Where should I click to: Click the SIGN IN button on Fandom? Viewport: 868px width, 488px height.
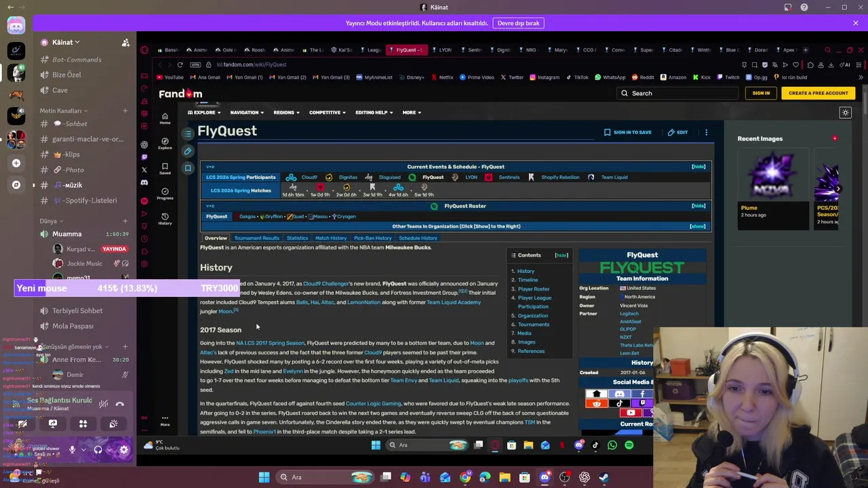761,93
